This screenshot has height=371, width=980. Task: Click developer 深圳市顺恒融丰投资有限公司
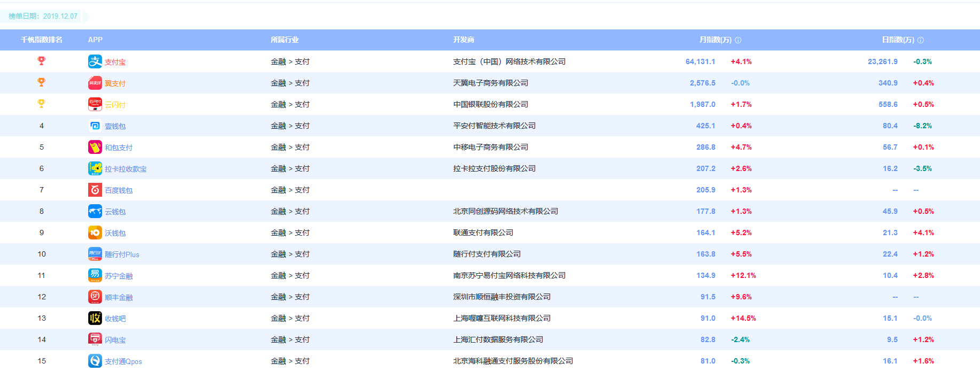tap(502, 297)
